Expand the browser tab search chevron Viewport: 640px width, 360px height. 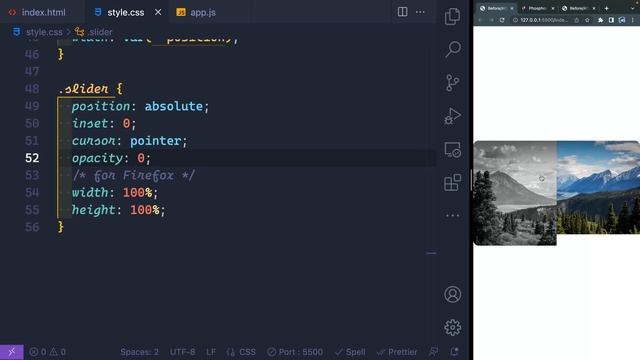pos(633,8)
